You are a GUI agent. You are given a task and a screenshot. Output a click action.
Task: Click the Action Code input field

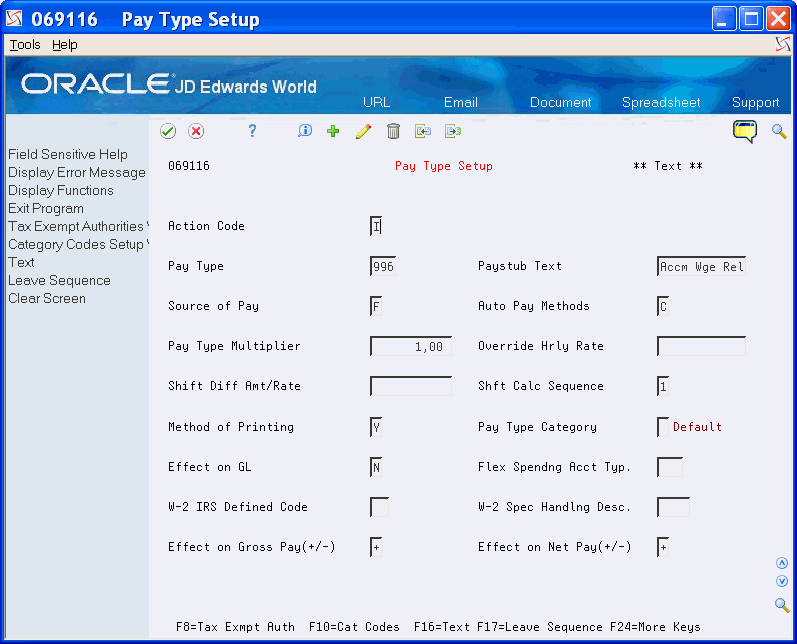tap(376, 226)
